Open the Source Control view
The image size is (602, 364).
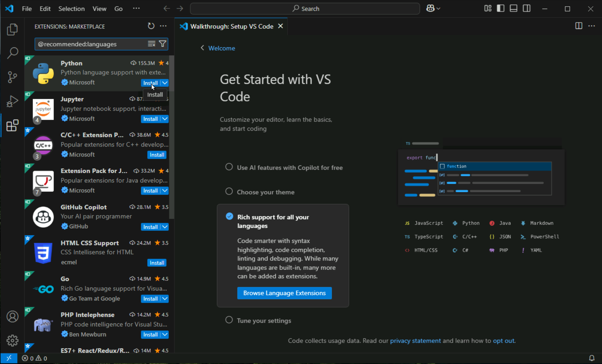pos(12,77)
